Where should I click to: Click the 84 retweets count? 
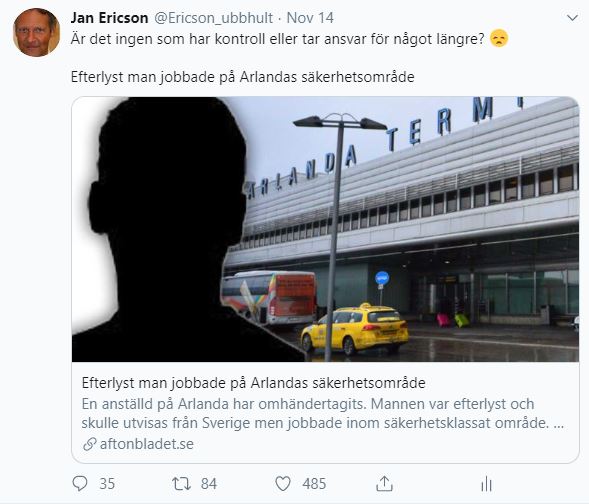(x=209, y=484)
